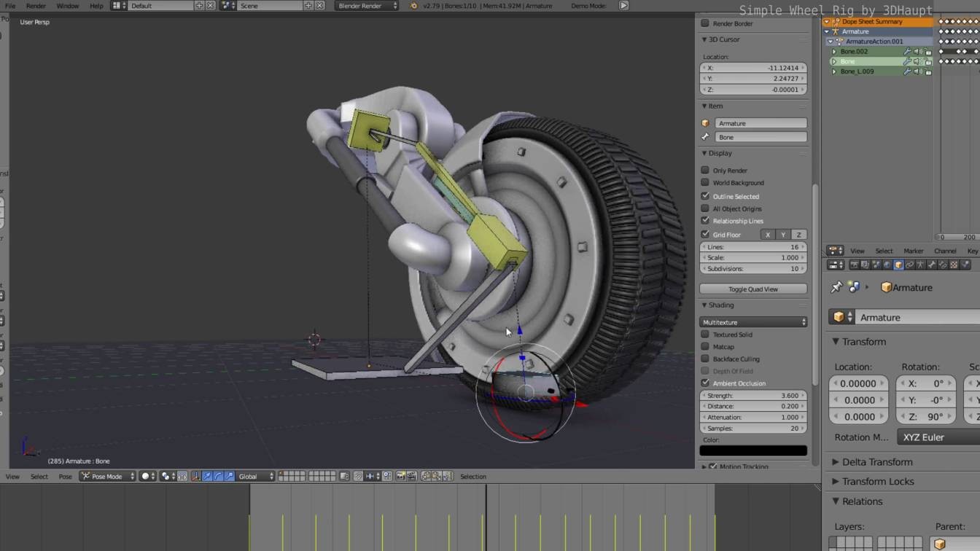Screen dimensions: 980x551
Task: Click the Modifiers wrench icon on Bone.002 channel
Action: pos(906,51)
